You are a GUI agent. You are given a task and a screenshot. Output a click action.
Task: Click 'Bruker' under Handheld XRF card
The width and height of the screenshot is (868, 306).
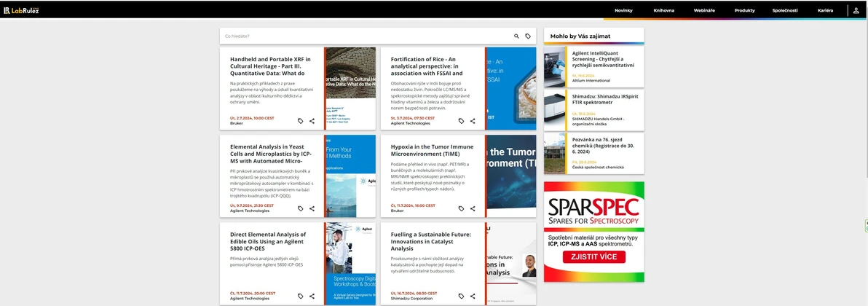[x=237, y=124]
